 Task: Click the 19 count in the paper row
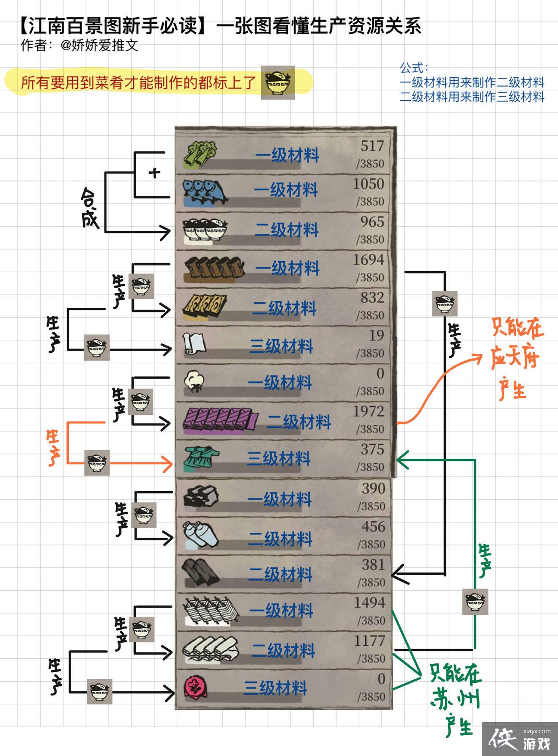coord(376,336)
